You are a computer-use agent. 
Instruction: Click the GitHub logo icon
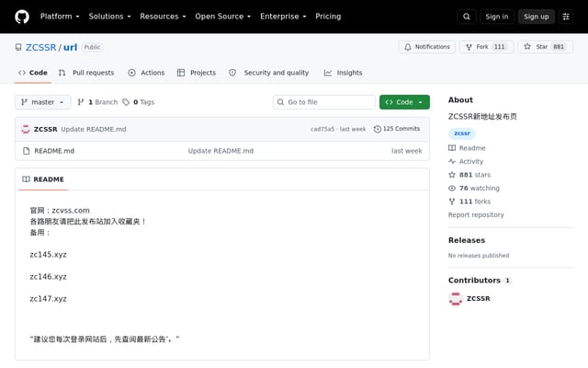pyautogui.click(x=22, y=17)
